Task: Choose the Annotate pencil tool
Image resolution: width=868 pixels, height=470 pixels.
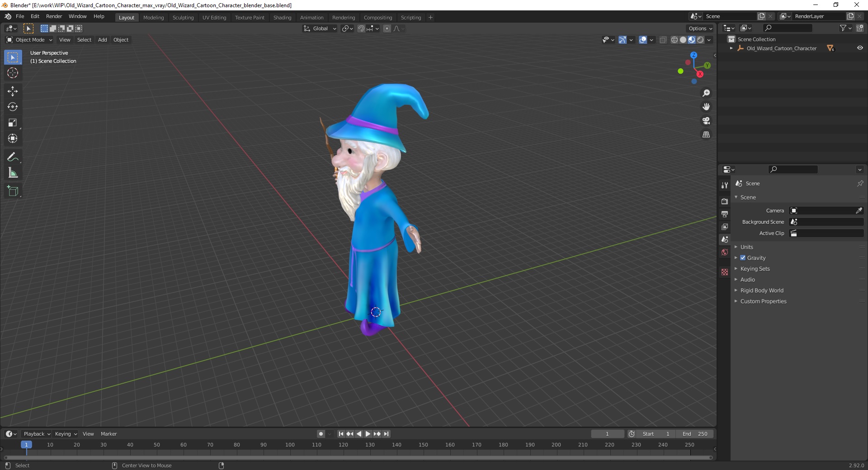Action: 13,157
